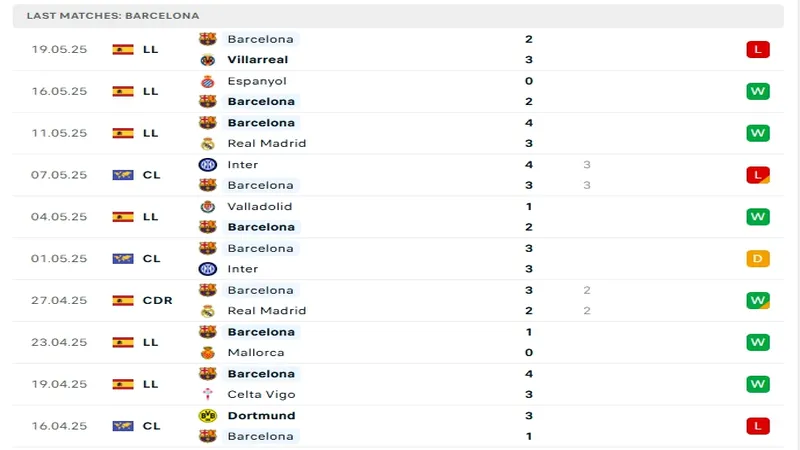Click the orange D badge for Inter draw
Image resolution: width=800 pixels, height=450 pixels.
[757, 258]
